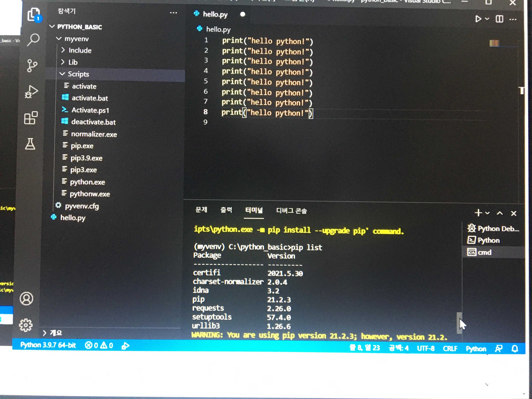
Task: Select the CRLF line ending indicator
Action: pos(450,348)
